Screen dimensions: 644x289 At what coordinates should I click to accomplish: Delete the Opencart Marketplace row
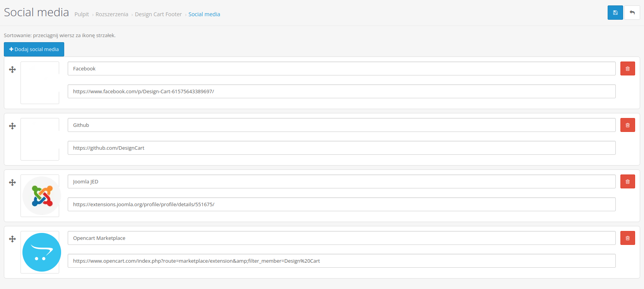[627, 238]
